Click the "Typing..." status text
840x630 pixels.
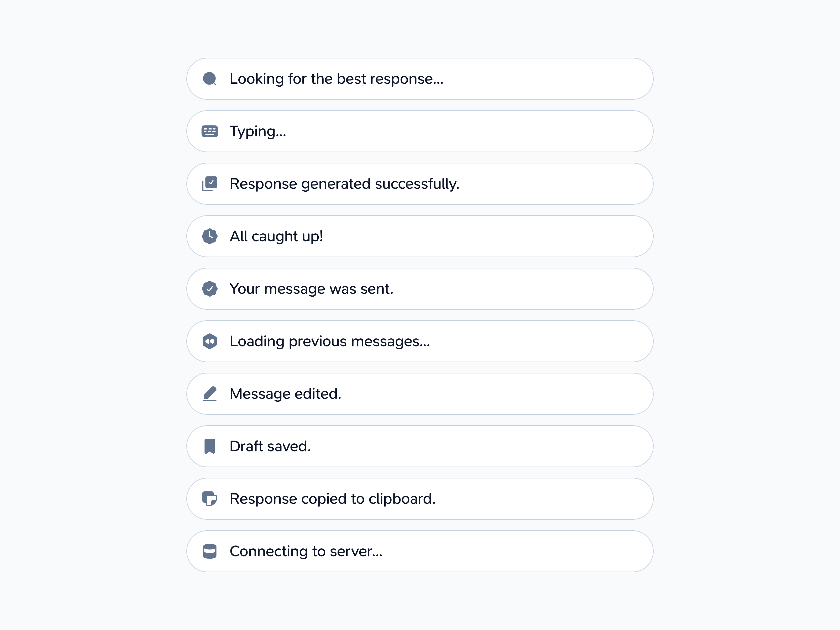click(258, 132)
